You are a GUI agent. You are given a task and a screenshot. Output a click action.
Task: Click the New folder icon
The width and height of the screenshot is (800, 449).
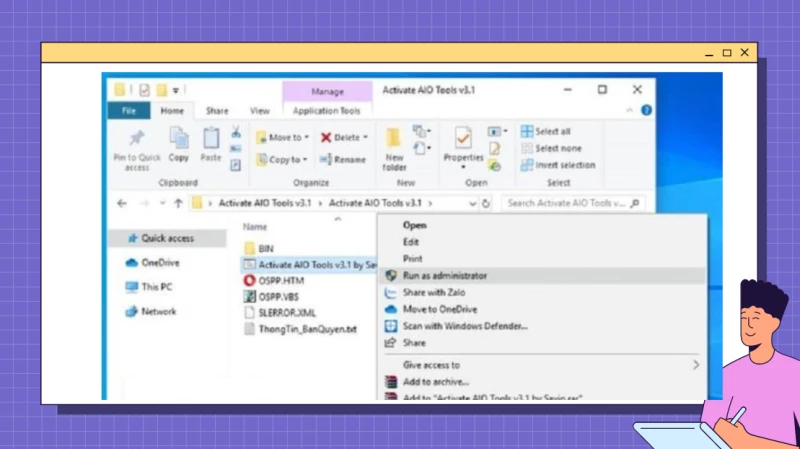(x=394, y=139)
